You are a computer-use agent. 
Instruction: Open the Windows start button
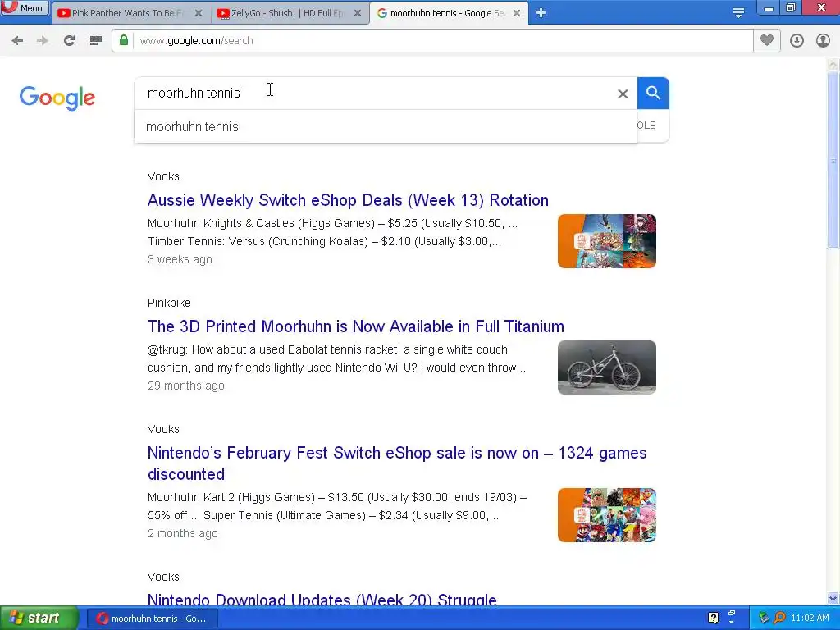(39, 619)
